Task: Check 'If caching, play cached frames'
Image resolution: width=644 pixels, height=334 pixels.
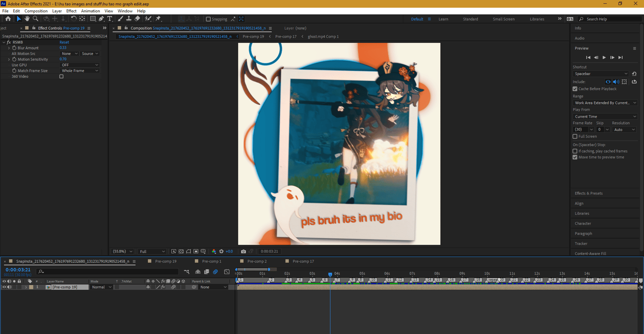Action: coord(575,151)
